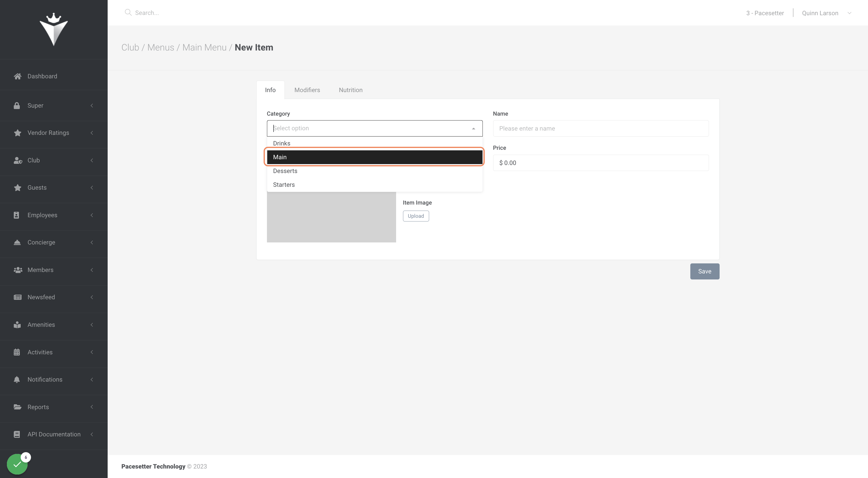868x478 pixels.
Task: Expand the Vendor Ratings chevron
Action: 92,133
